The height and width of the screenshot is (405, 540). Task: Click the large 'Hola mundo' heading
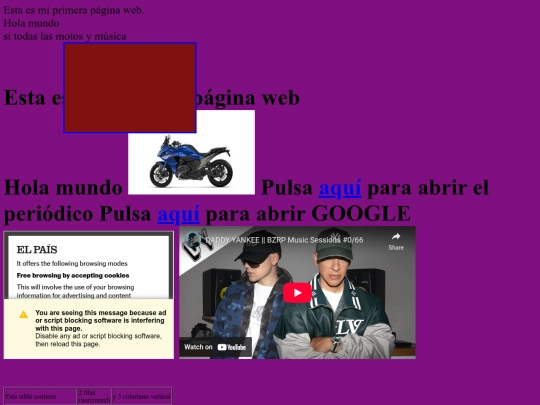click(63, 188)
